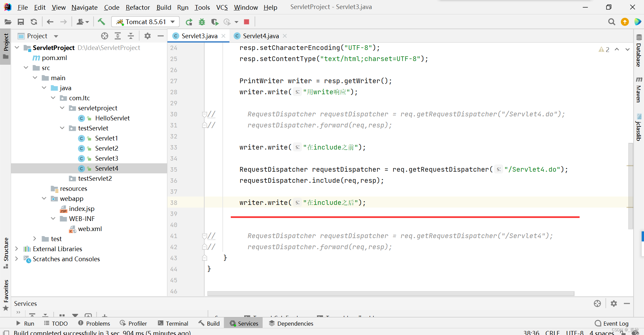The height and width of the screenshot is (335, 644).
Task: Toggle the fold marker at line 41
Action: (204, 236)
